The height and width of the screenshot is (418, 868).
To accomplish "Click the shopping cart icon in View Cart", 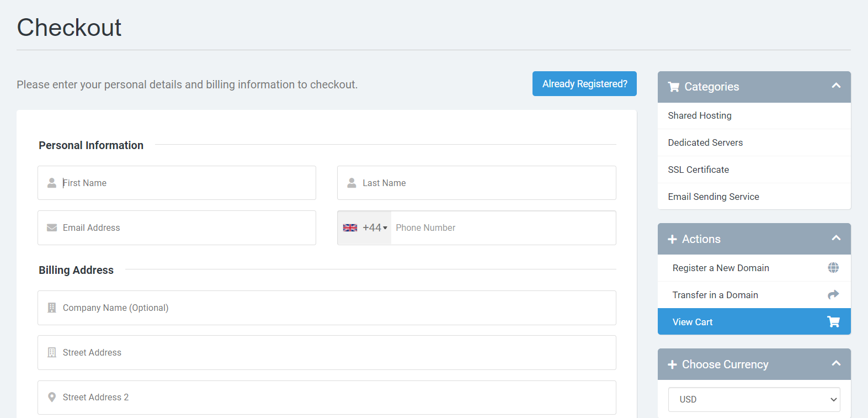I will 833,321.
